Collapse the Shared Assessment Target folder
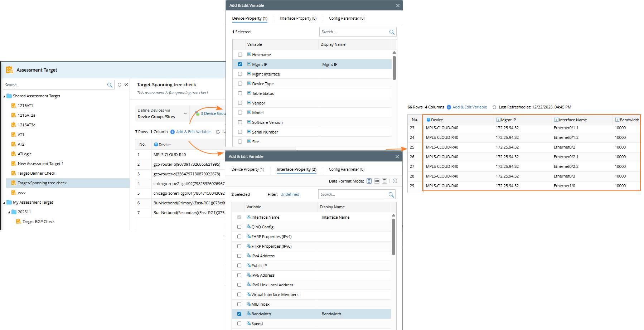 pos(4,96)
